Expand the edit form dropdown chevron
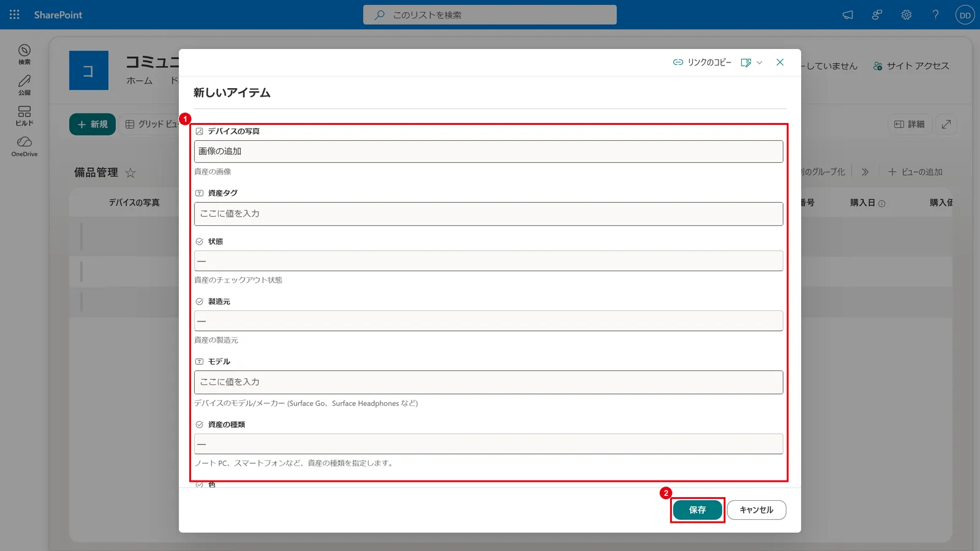This screenshot has height=551, width=980. click(759, 62)
